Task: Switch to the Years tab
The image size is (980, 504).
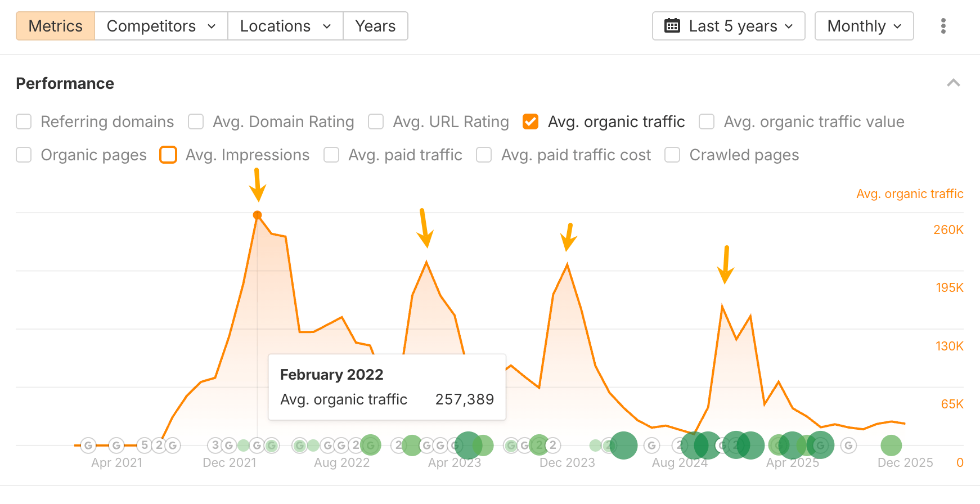Action: pos(375,26)
